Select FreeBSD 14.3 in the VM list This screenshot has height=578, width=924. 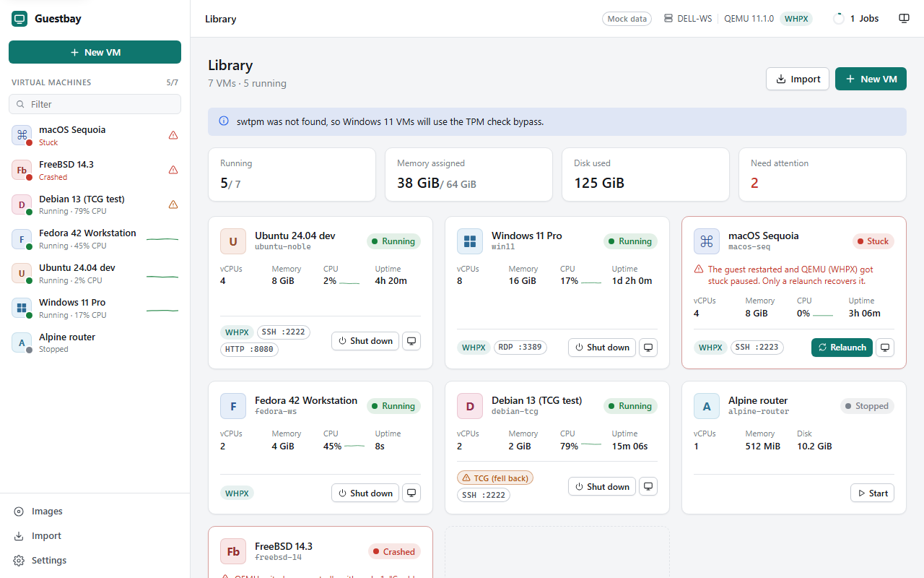coord(95,170)
